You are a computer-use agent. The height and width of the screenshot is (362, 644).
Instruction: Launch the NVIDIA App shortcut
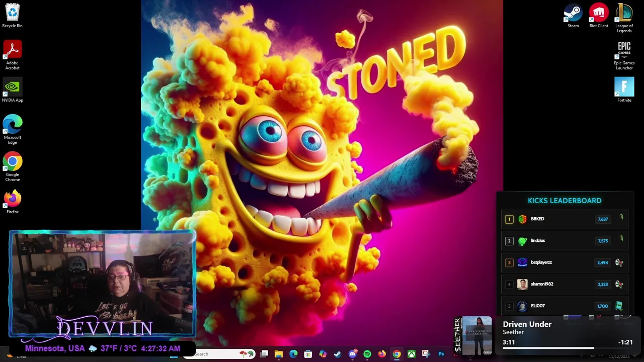point(12,90)
